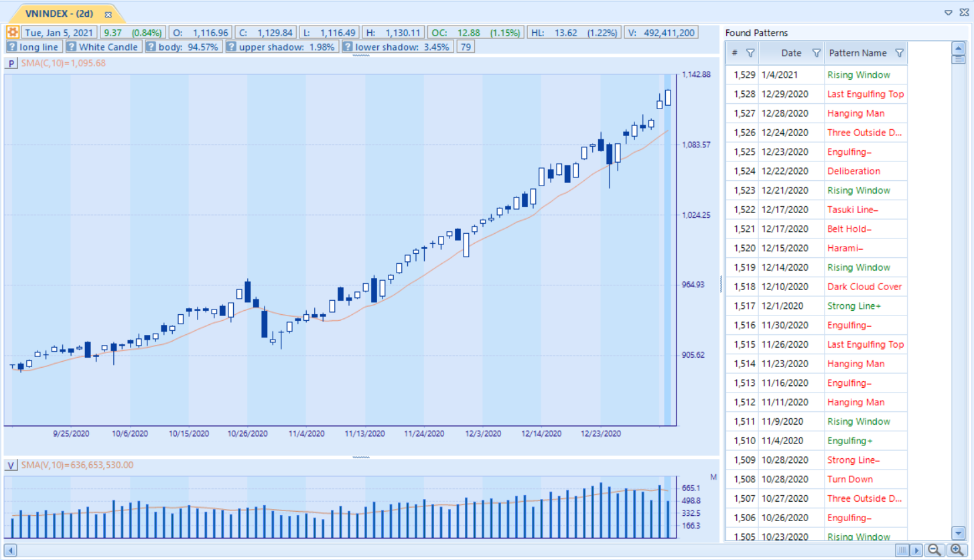
Task: Select the Dark Cloud Cover pattern row
Action: coord(864,287)
